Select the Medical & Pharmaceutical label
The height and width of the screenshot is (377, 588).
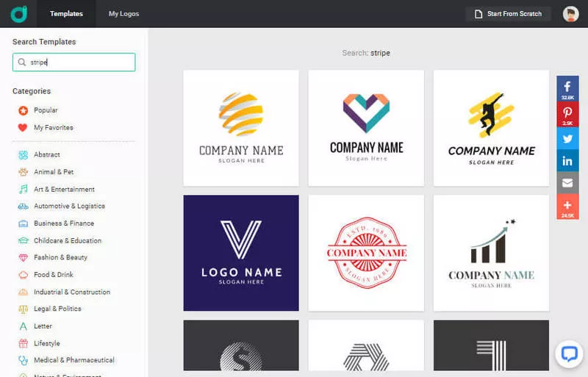click(74, 360)
